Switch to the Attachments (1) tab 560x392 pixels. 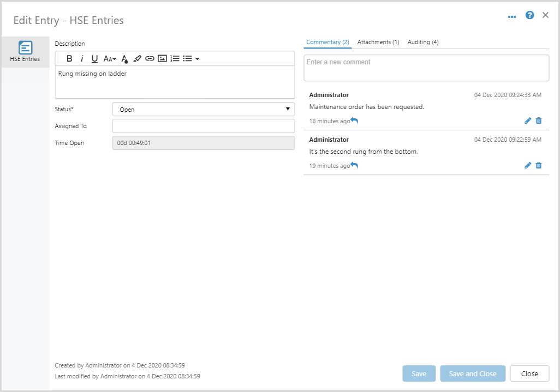coord(378,42)
